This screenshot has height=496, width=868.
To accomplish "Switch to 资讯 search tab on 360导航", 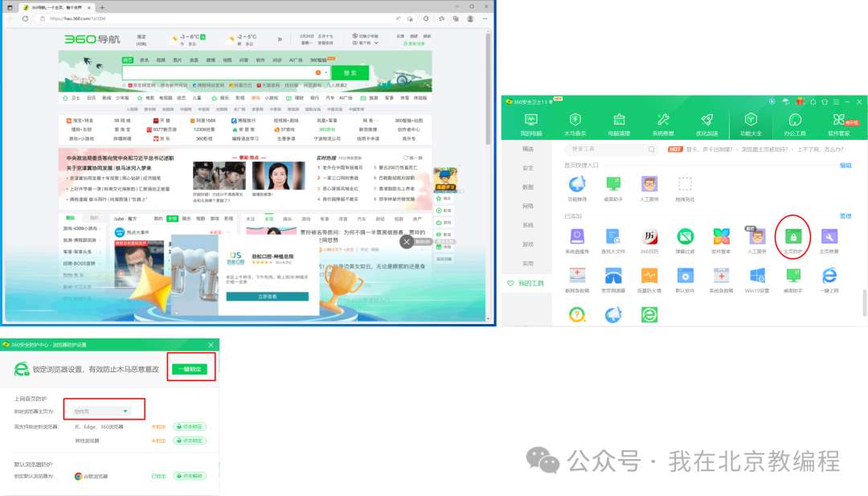I will coord(144,59).
